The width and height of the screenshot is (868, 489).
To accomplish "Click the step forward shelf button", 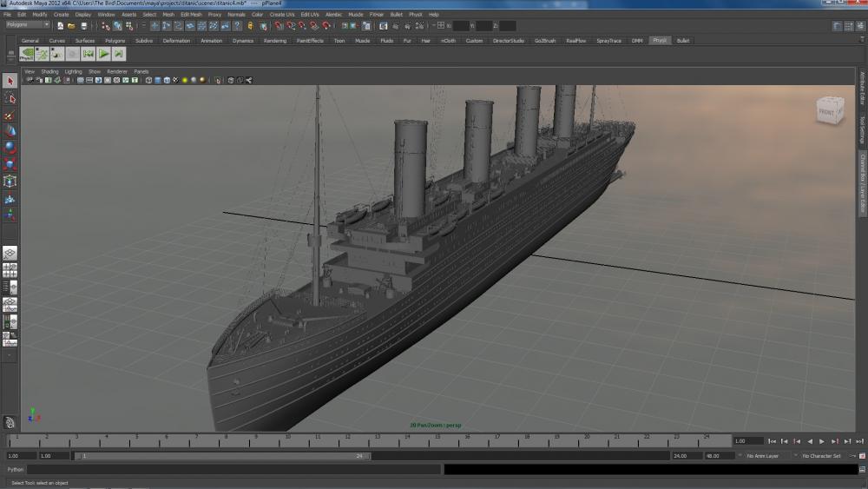I will (118, 54).
